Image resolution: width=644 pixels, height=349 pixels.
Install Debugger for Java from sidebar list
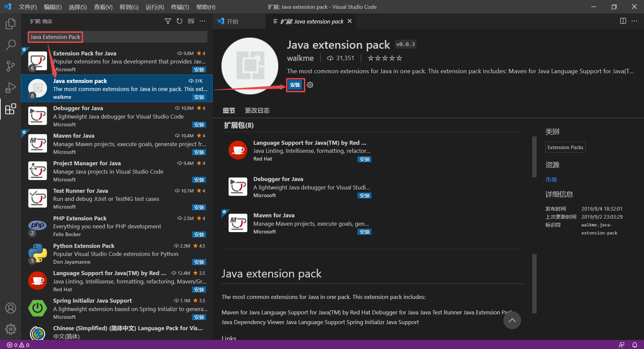click(x=199, y=125)
